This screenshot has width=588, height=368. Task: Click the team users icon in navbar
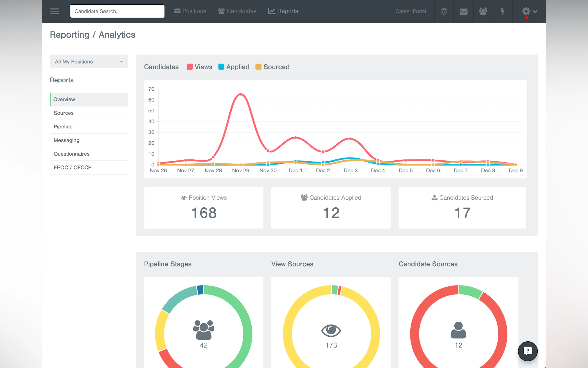[x=483, y=11]
